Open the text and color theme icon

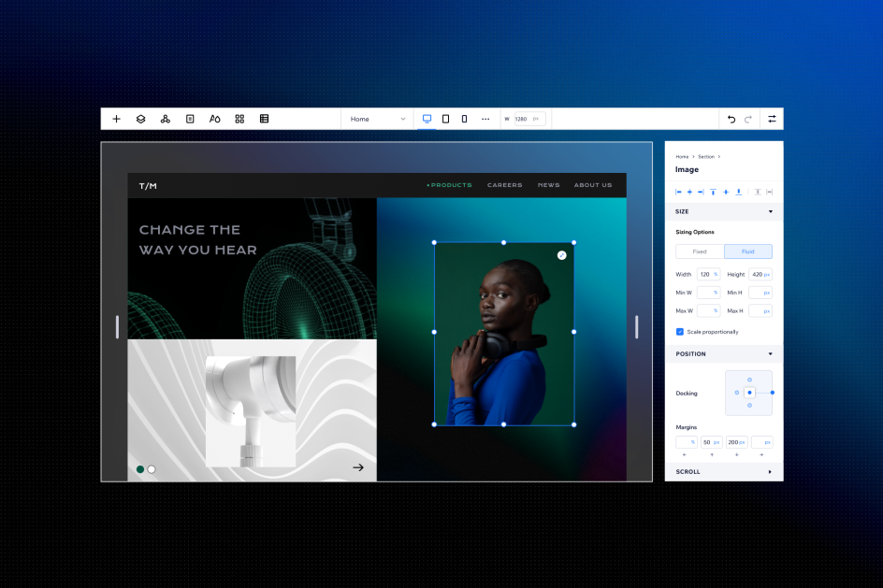(x=214, y=119)
